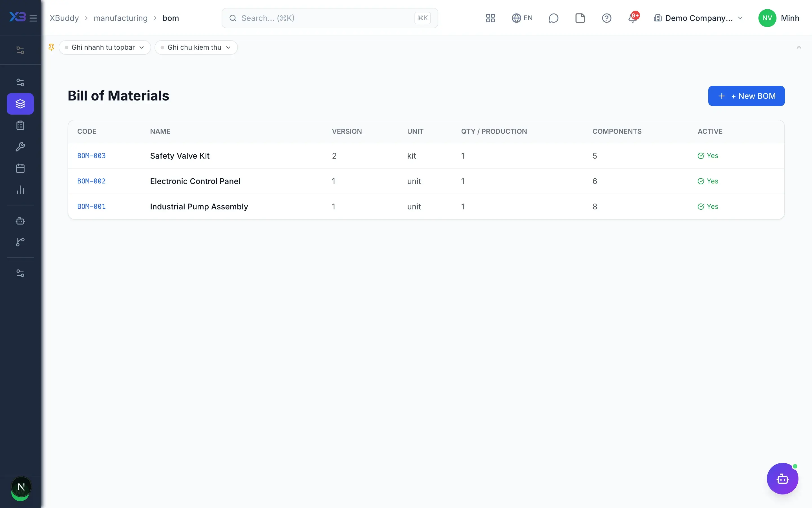This screenshot has width=812, height=508.
Task: Open the chat bubble icon
Action: click(553, 18)
